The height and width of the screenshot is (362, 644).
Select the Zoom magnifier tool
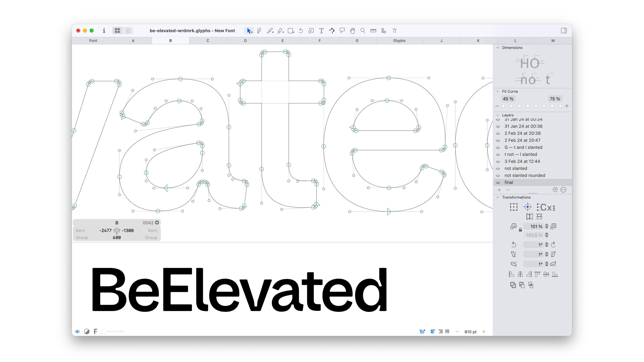point(363,31)
